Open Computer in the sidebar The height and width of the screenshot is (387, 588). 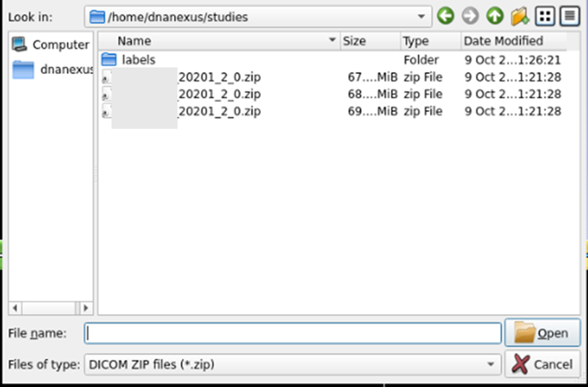click(49, 45)
